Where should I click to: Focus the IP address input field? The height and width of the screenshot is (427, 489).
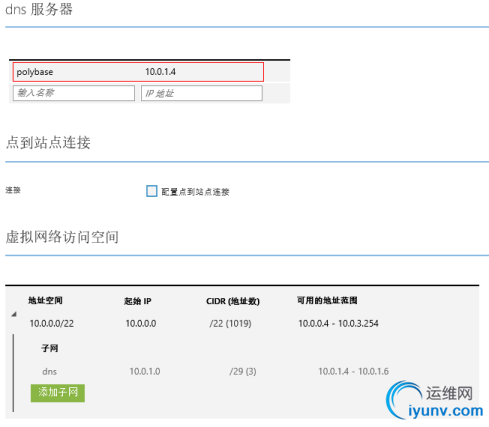(202, 93)
